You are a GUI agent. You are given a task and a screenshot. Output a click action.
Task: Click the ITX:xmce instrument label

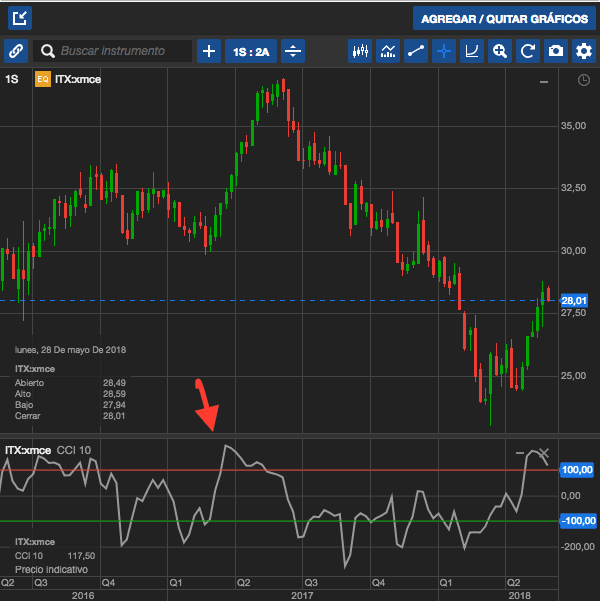(77, 79)
